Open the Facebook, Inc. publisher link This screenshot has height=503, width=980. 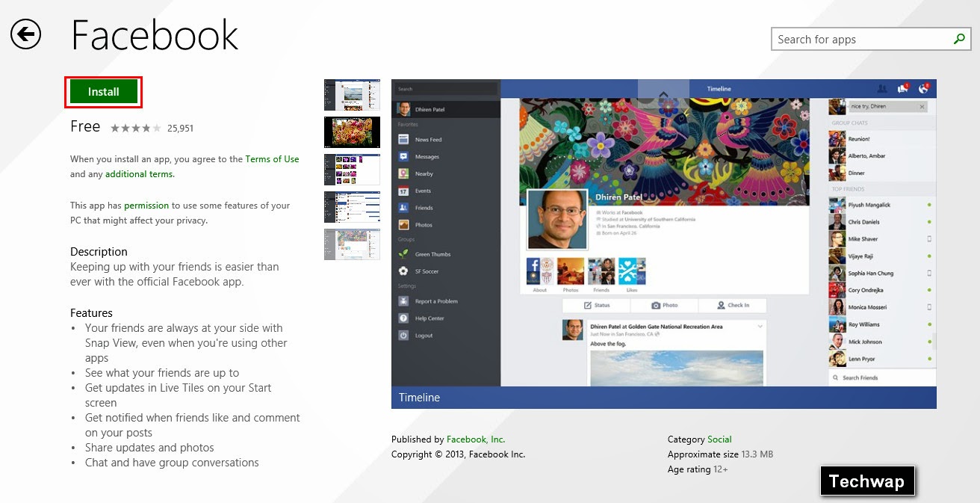click(476, 439)
